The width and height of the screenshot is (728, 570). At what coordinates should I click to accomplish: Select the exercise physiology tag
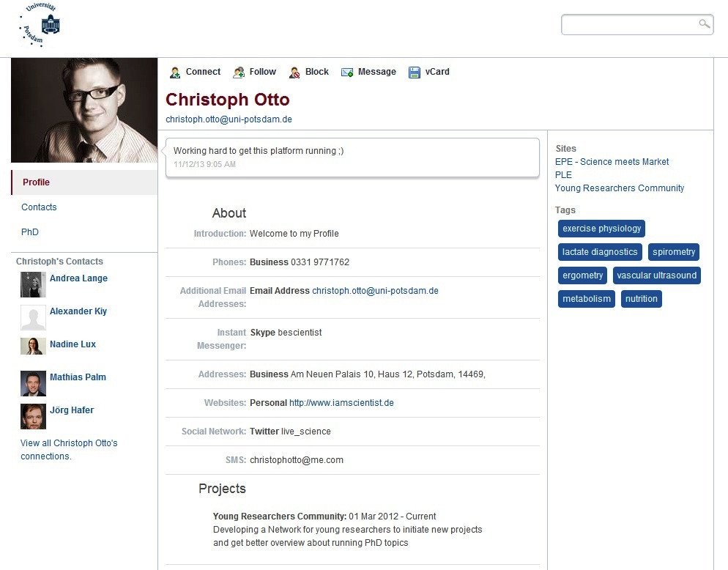point(601,229)
